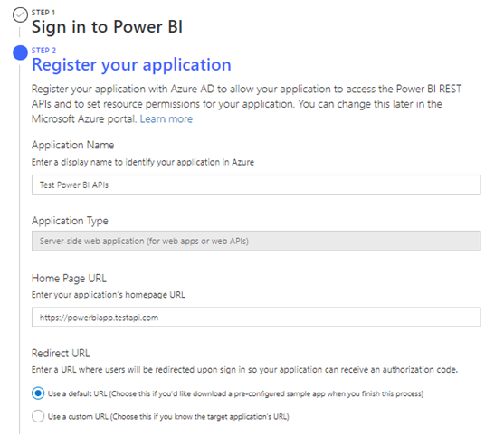Click the 'Redirect URL' section label
Image resolution: width=504 pixels, height=436 pixels.
(x=61, y=354)
